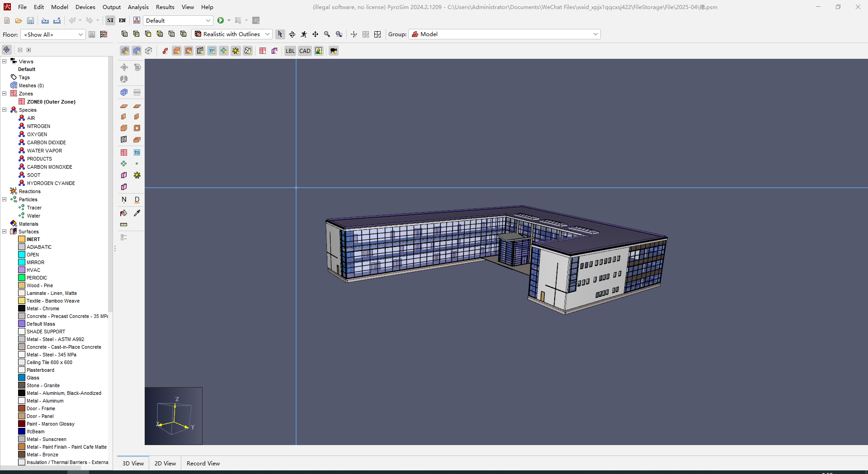Select the Roam (walking figure) tool

coord(304,34)
